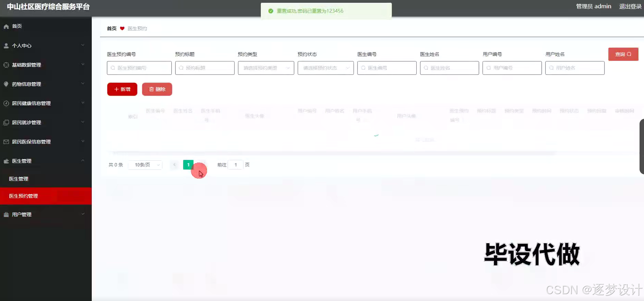644x301 pixels.
Task: Expand the 居民健康信息管理 menu chevron
Action: click(83, 103)
